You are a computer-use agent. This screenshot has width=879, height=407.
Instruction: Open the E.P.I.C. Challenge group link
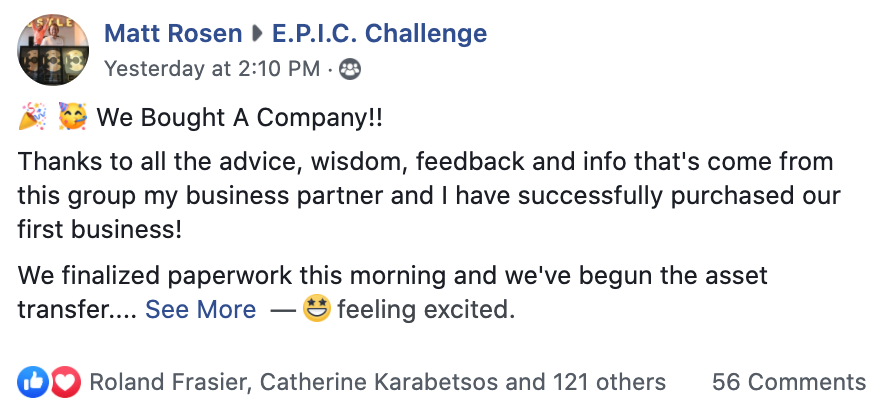point(379,34)
